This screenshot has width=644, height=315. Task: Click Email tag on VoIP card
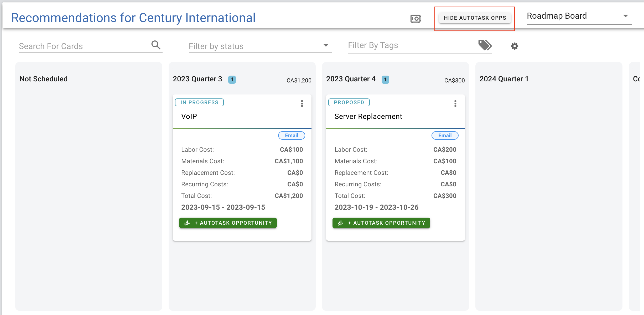[x=291, y=135]
